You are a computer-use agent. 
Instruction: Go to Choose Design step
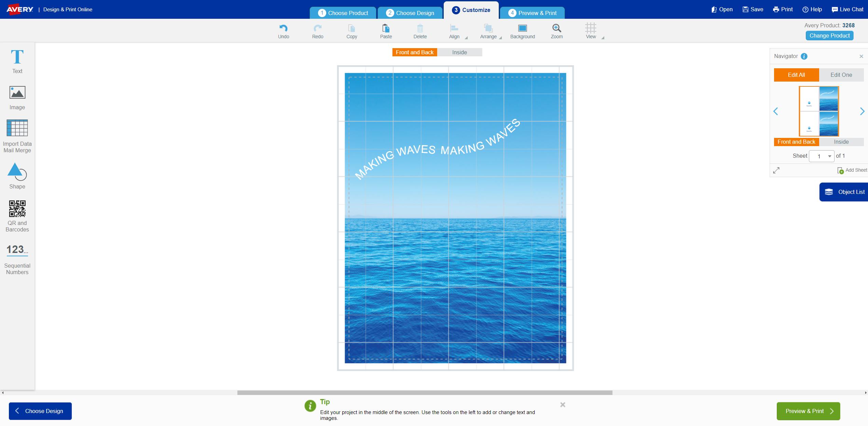[x=410, y=13]
